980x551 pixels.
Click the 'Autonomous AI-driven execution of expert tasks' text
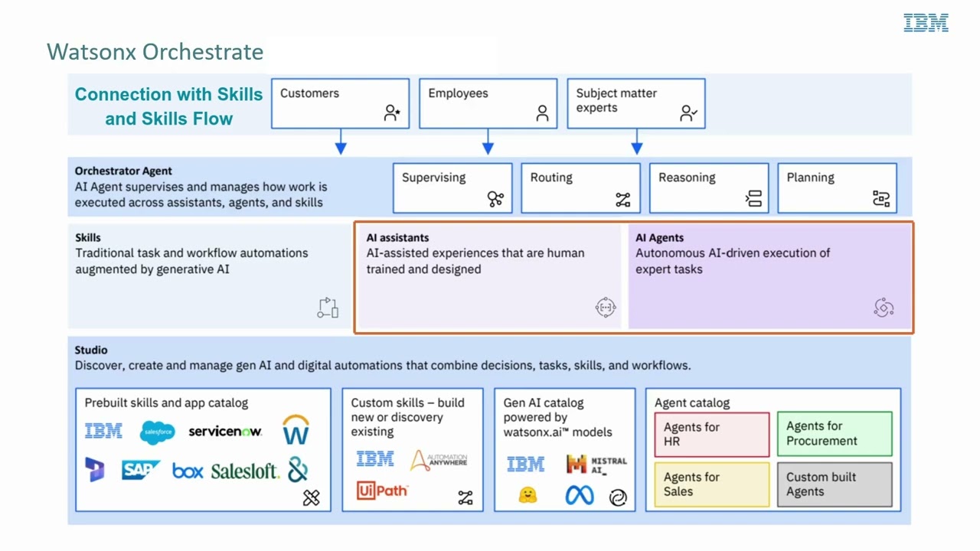pos(733,261)
